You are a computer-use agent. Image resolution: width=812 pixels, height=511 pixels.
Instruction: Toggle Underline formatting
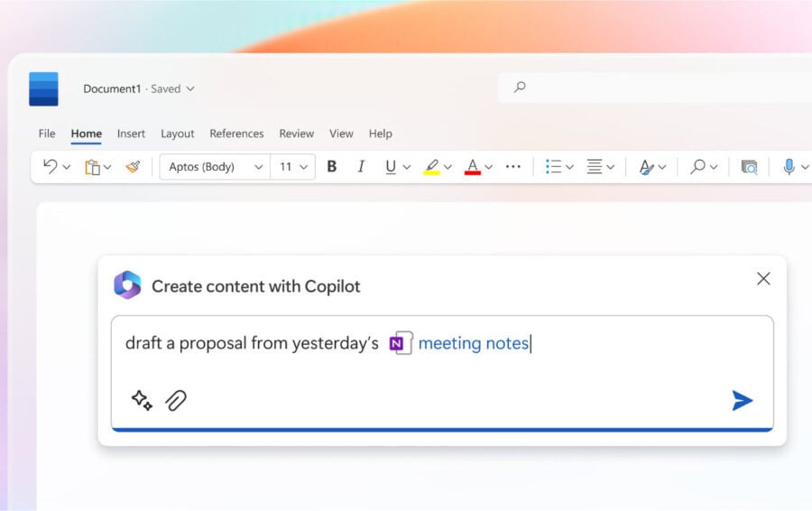tap(391, 167)
